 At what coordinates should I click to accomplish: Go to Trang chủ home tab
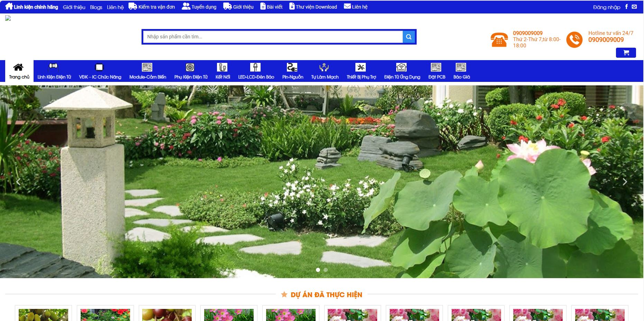pyautogui.click(x=19, y=71)
